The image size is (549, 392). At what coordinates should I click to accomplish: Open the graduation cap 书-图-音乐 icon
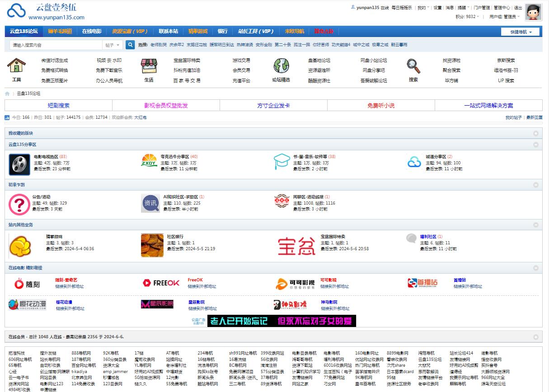(282, 162)
